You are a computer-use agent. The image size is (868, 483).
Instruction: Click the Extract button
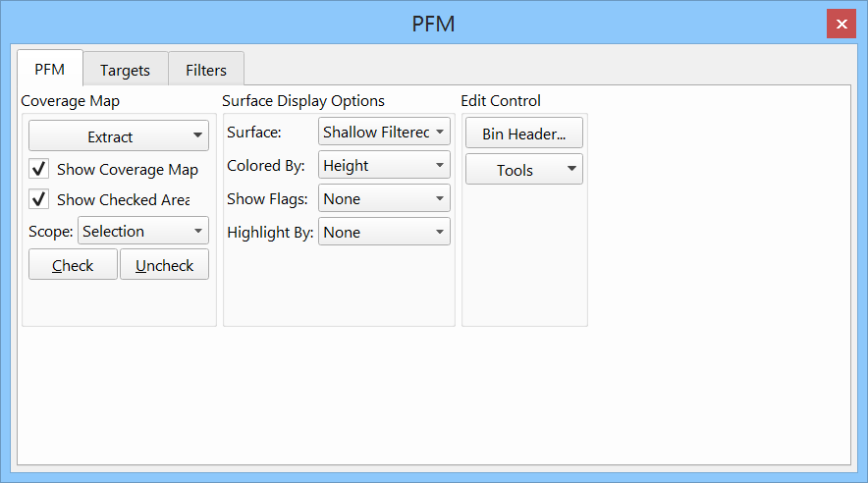pos(110,136)
